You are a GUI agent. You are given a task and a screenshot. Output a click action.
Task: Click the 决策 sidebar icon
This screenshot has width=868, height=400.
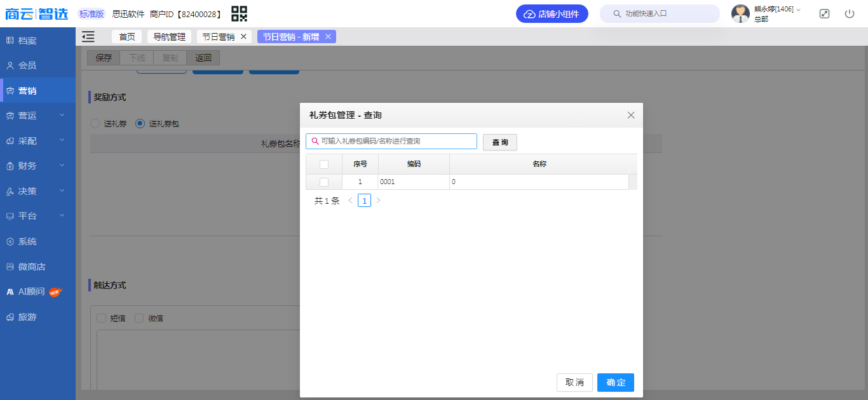(10, 191)
